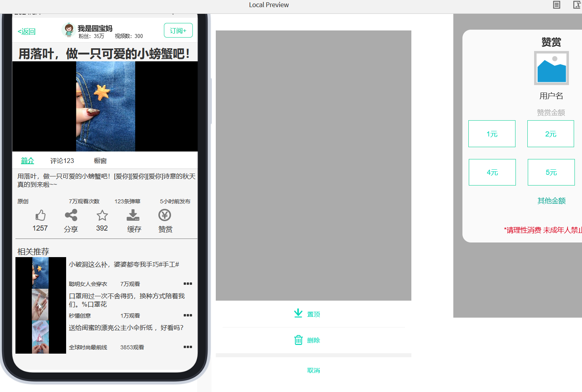Click the 删除 text option

coord(314,340)
